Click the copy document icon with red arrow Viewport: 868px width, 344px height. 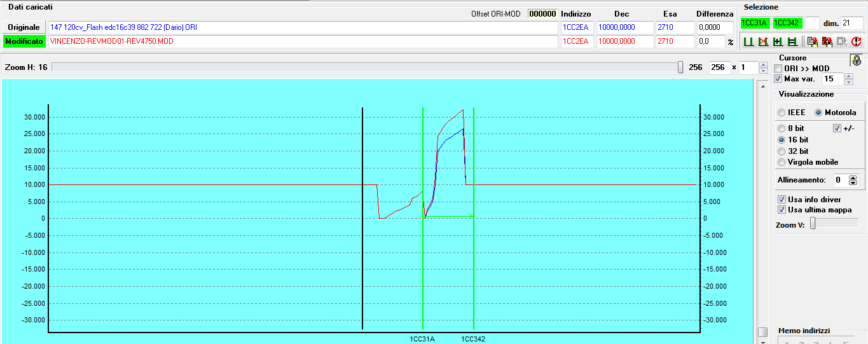[x=812, y=42]
